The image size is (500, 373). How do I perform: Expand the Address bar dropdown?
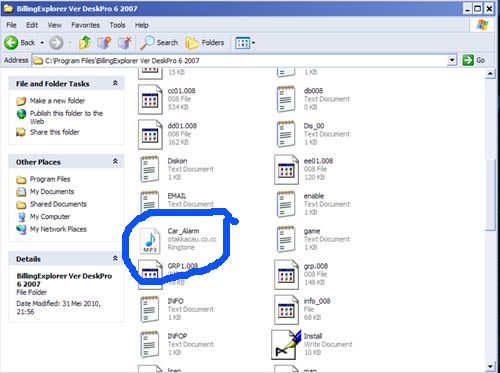click(452, 60)
